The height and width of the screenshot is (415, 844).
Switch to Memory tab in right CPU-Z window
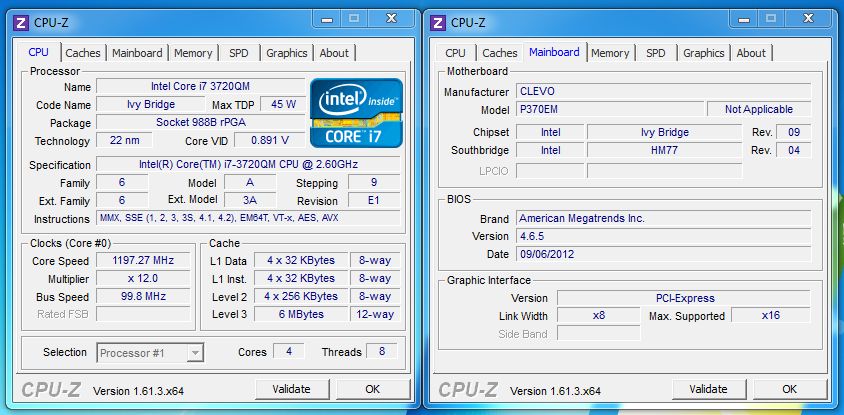tap(610, 53)
